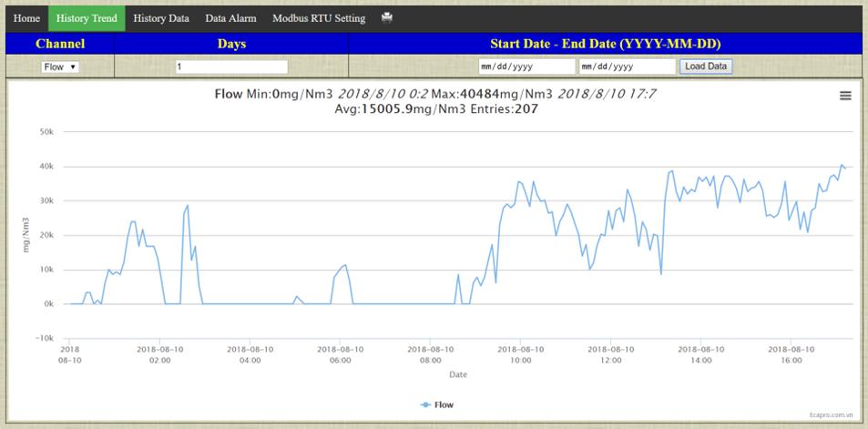
Task: Click the 16:00 x-axis label
Action: pos(791,354)
